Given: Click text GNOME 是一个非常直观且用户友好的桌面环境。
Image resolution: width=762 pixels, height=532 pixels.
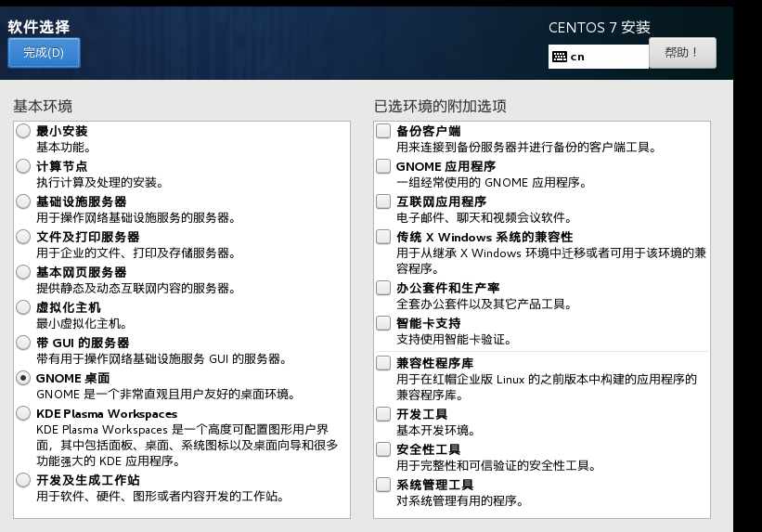Looking at the screenshot, I should pos(166,394).
